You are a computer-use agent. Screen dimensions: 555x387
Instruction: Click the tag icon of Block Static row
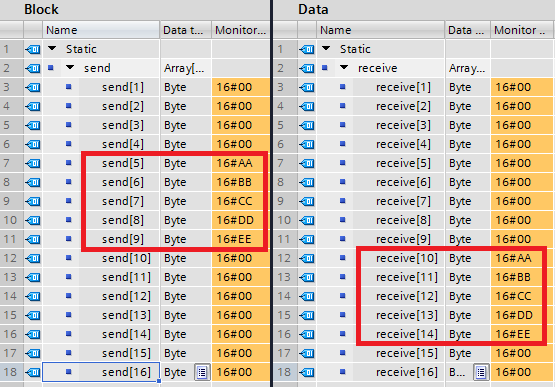pos(33,49)
